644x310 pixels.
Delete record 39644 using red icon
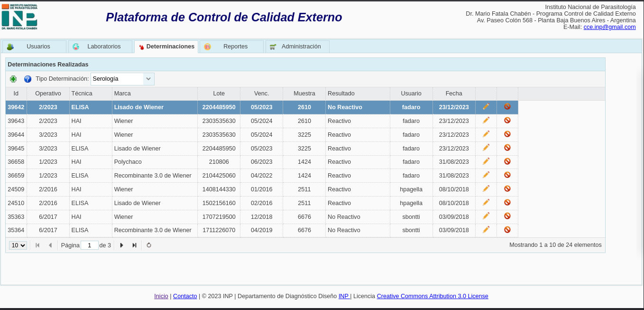pyautogui.click(x=507, y=134)
